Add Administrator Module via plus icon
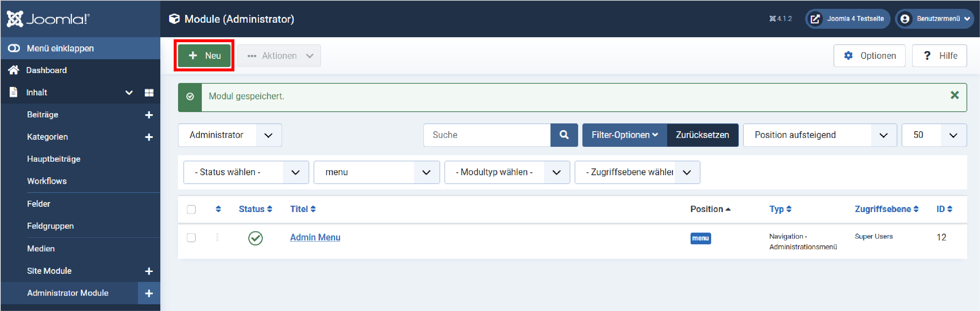The image size is (980, 311). coord(149,293)
